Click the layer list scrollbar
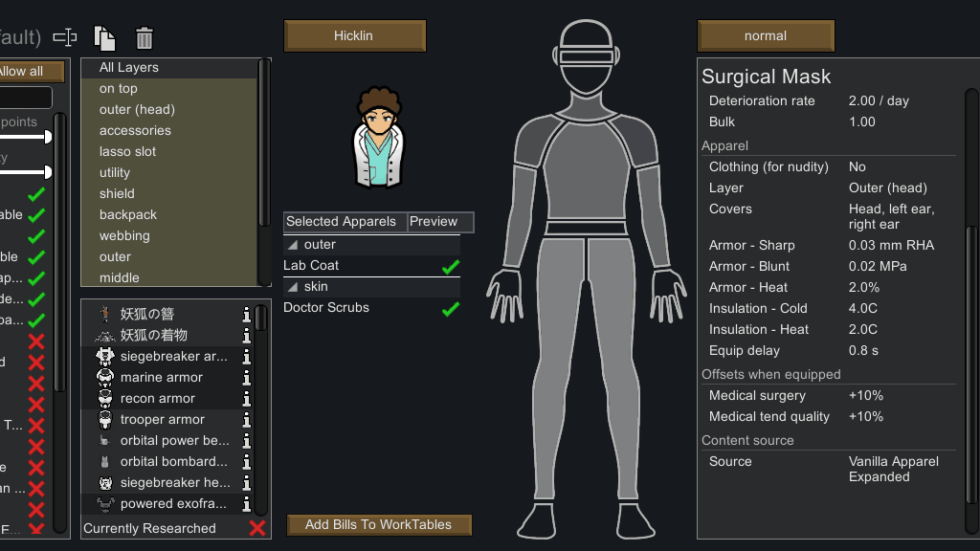This screenshot has width=980, height=551. point(265,143)
